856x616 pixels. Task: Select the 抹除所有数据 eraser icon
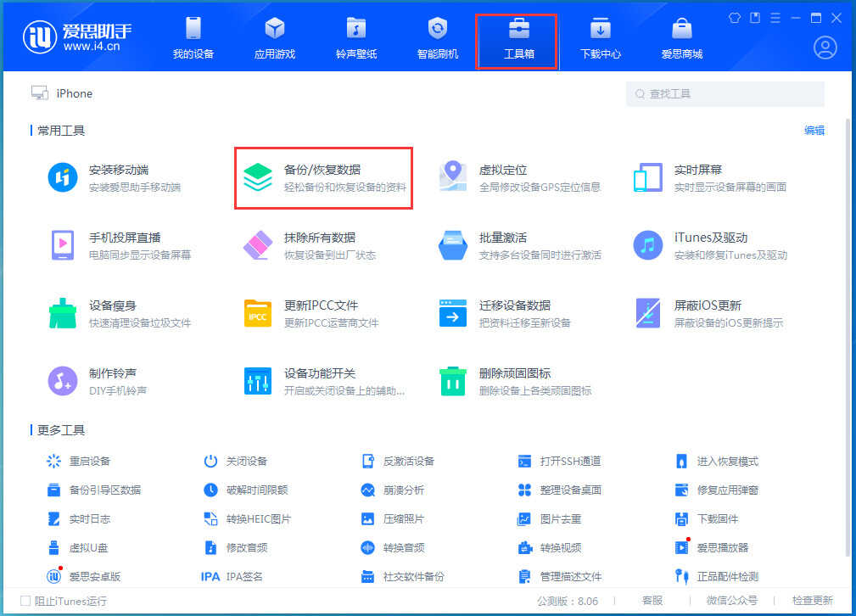coord(257,245)
